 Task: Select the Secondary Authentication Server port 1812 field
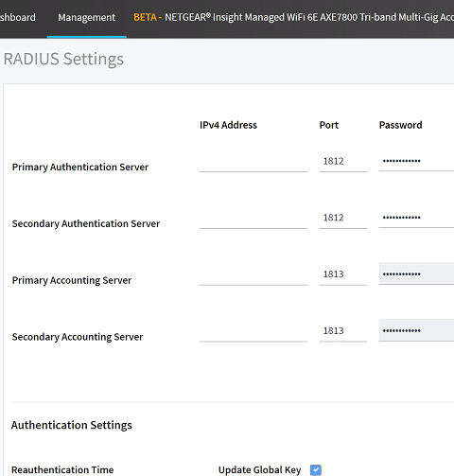pos(343,218)
